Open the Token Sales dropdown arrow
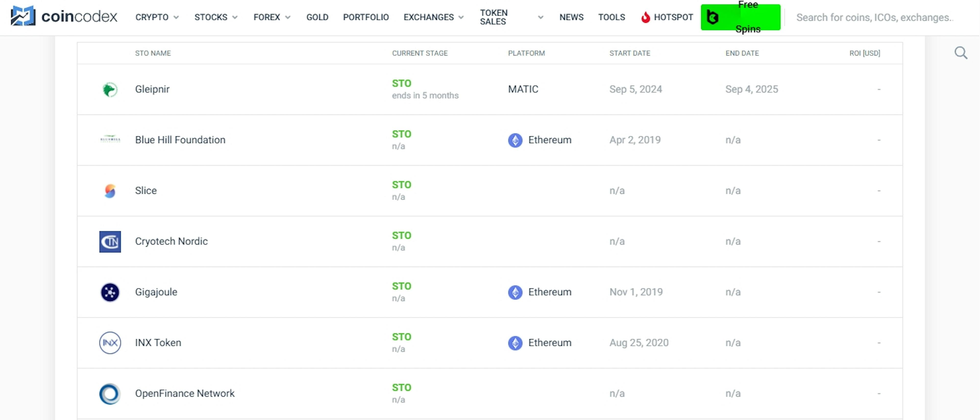Viewport: 980px width, 420px height. [541, 18]
